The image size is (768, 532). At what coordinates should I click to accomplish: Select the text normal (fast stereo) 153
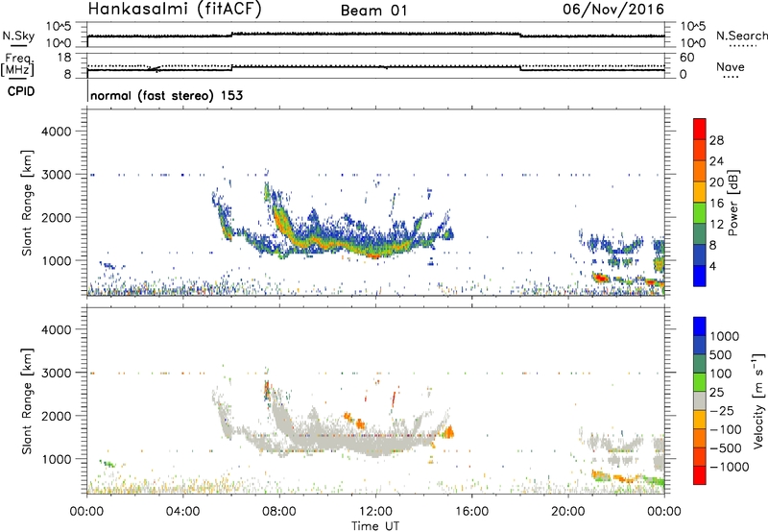[x=166, y=95]
